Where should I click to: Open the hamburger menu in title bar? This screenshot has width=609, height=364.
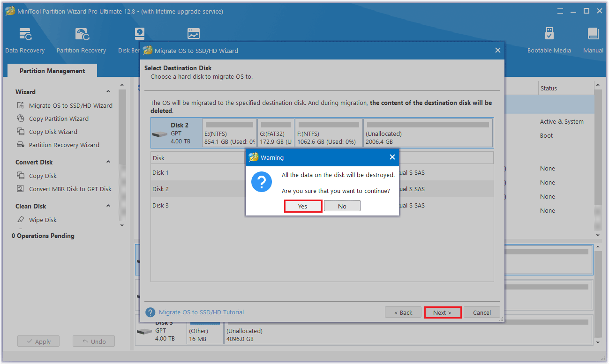tap(560, 11)
